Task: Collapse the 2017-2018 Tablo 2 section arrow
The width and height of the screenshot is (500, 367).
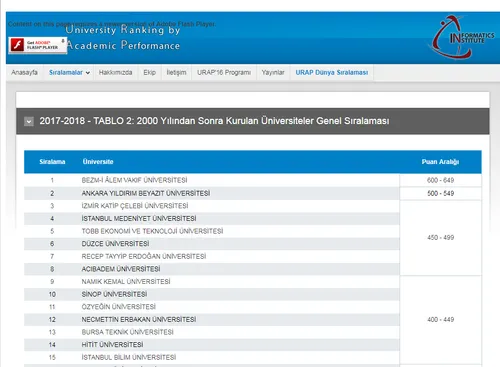Action: click(x=29, y=121)
